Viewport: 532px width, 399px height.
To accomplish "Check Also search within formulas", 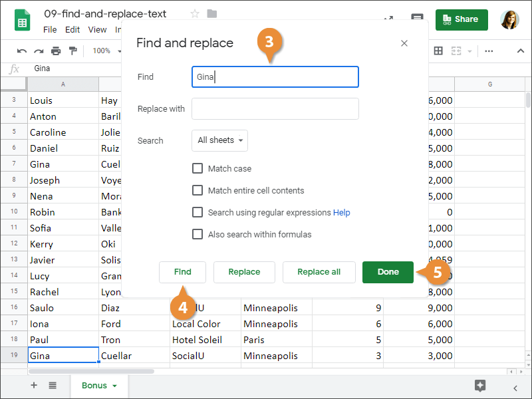I will tap(198, 234).
